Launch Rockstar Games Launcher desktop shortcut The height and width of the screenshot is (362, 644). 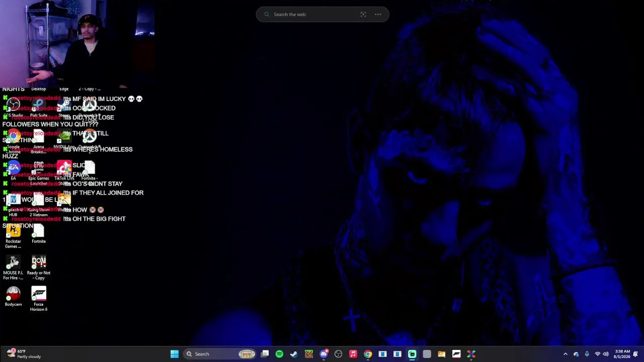pos(13,236)
